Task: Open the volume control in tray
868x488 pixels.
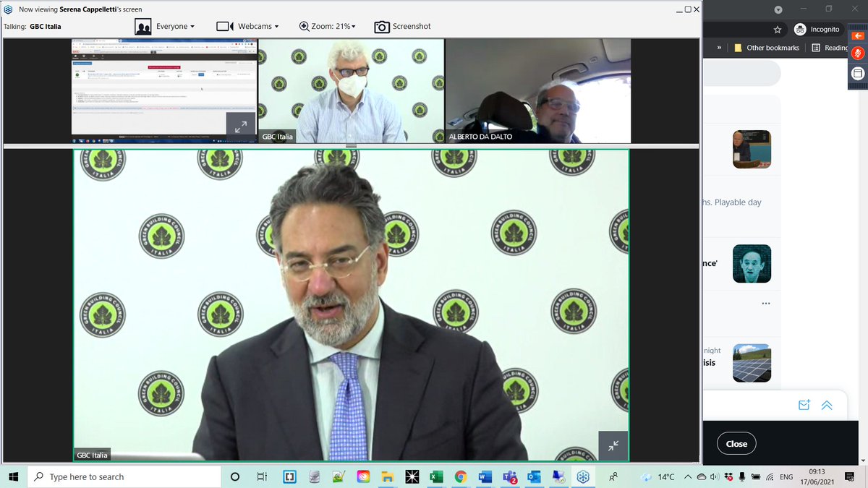Action: 714,476
